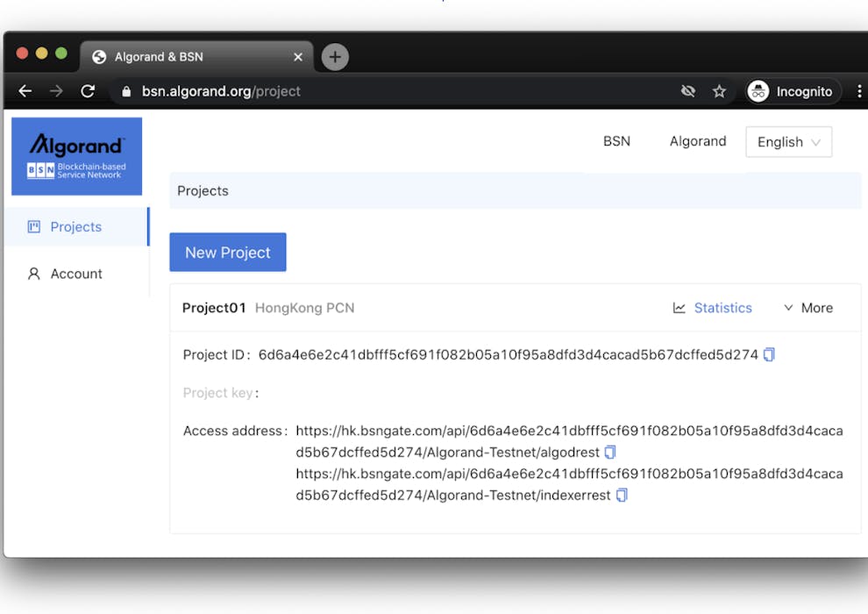868x614 pixels.
Task: Open the English language dropdown
Action: [789, 142]
